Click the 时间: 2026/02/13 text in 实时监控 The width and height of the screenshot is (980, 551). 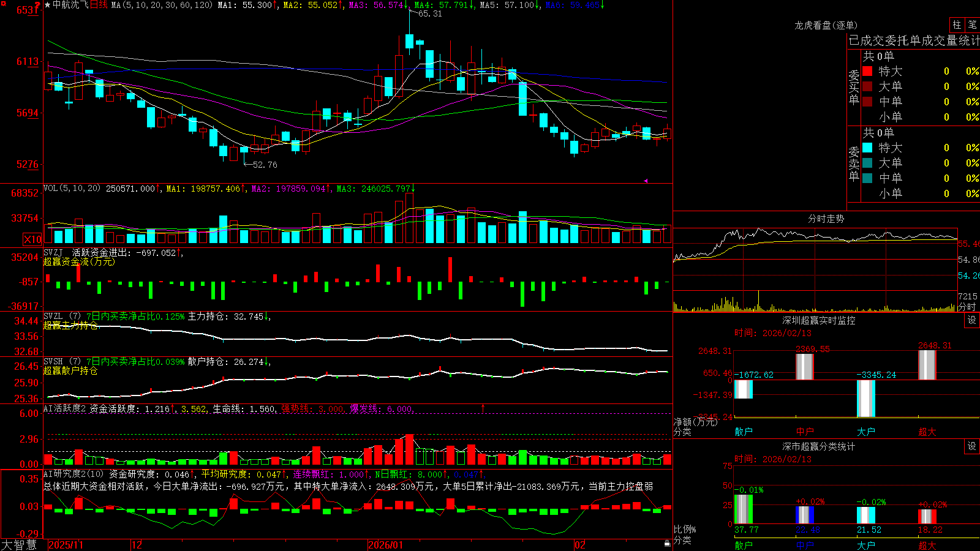(773, 333)
